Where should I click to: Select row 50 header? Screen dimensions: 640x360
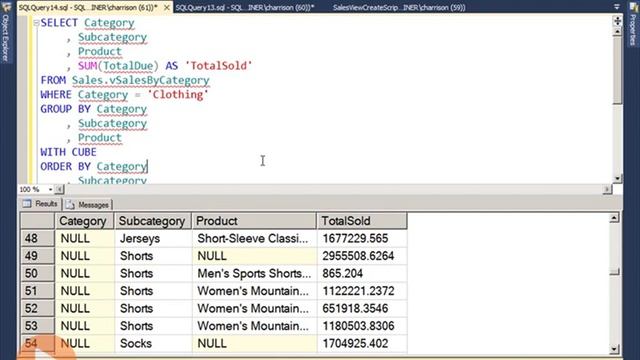point(37,273)
